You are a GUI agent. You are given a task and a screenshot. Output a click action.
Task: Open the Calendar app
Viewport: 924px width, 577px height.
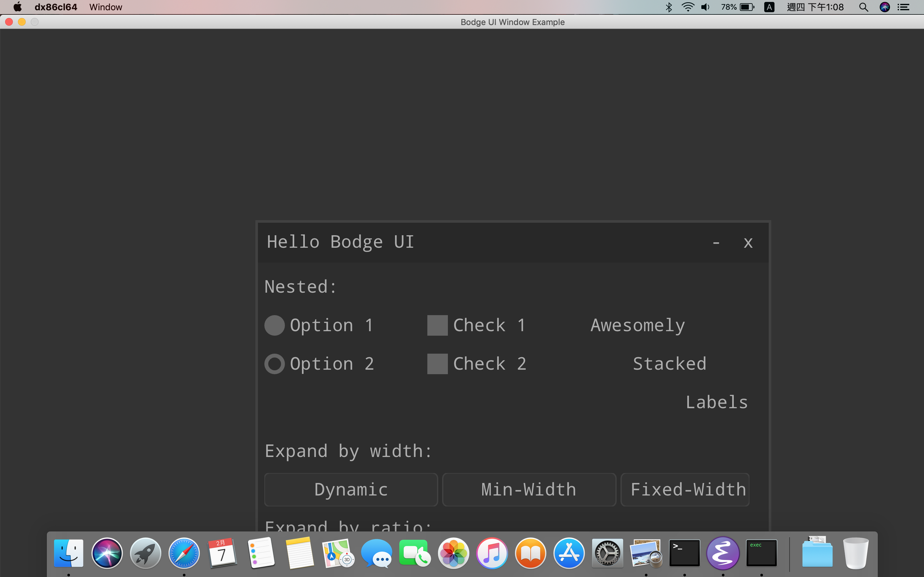pos(222,553)
